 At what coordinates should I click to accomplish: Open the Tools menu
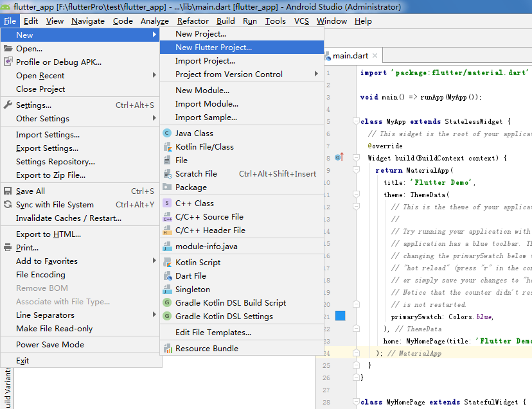tap(275, 21)
